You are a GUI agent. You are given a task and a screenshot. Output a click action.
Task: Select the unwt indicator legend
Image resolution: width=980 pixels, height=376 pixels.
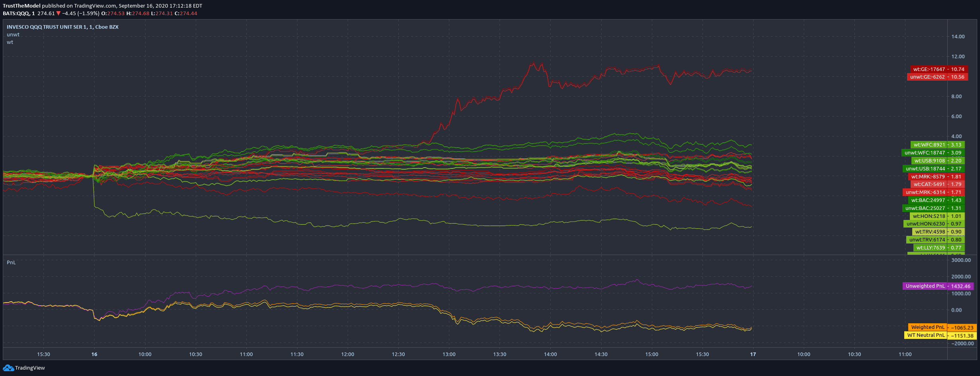13,34
